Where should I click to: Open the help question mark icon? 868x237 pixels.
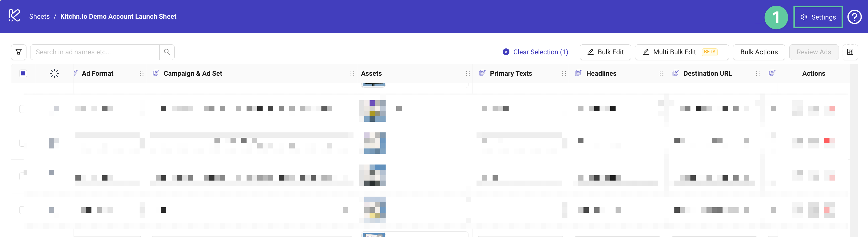pyautogui.click(x=854, y=17)
